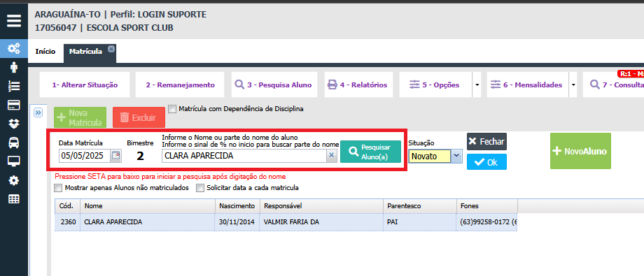Close the Matrícula tab with its X
This screenshot has width=644, height=276.
[x=111, y=49]
